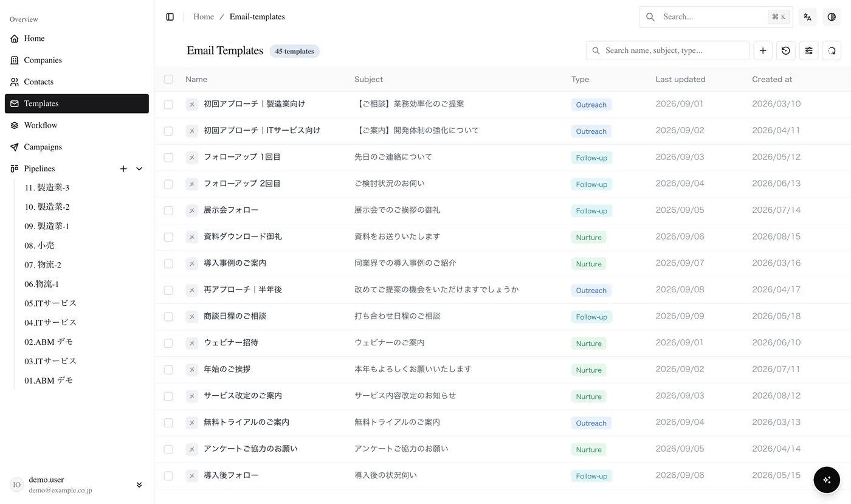Viewport: 851px width, 504px height.
Task: Click the history restore icon
Action: (x=786, y=50)
